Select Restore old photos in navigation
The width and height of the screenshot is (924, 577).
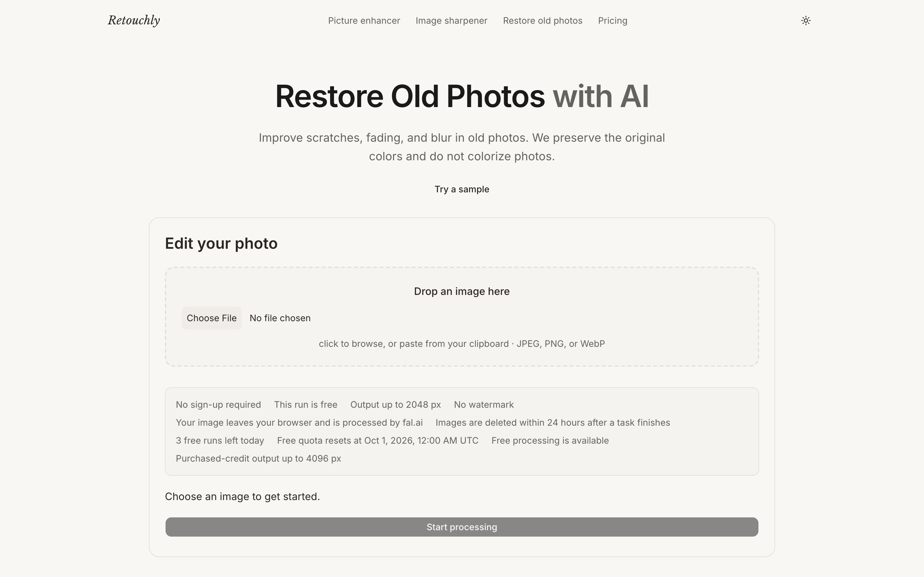pyautogui.click(x=543, y=21)
